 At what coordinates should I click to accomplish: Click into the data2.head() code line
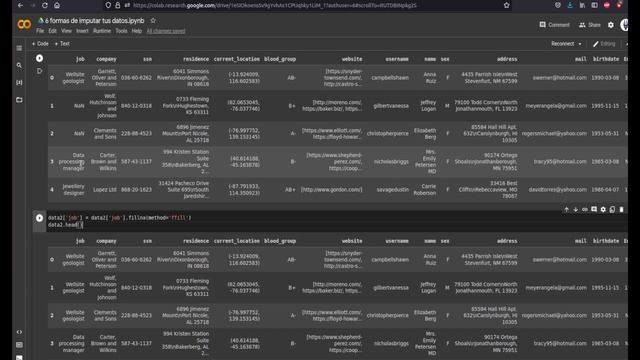(65, 225)
